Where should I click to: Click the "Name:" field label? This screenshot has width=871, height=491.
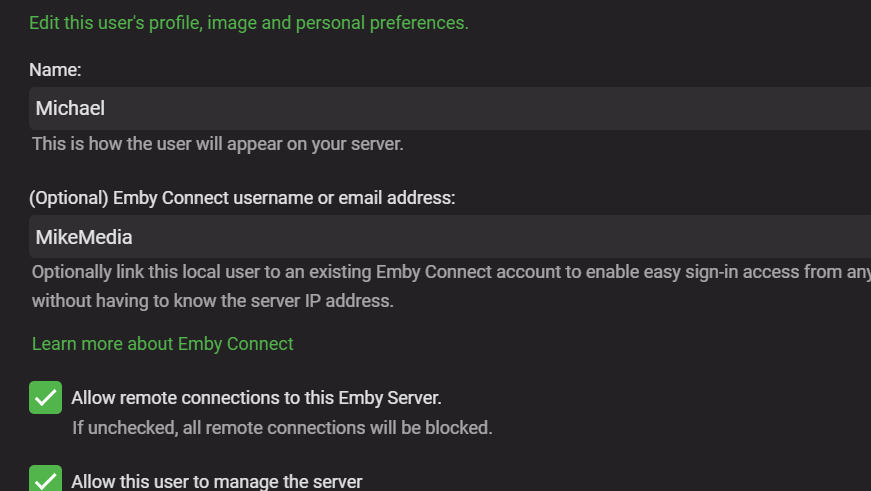[55, 69]
